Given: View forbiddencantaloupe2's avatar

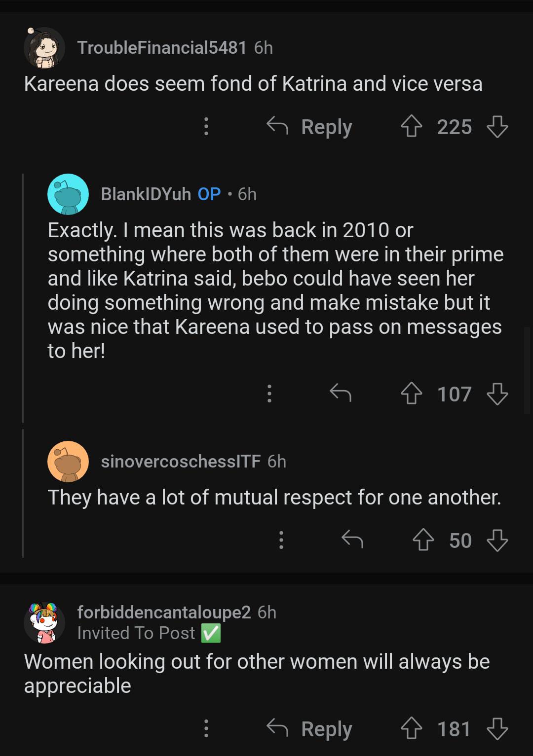Looking at the screenshot, I should [44, 622].
